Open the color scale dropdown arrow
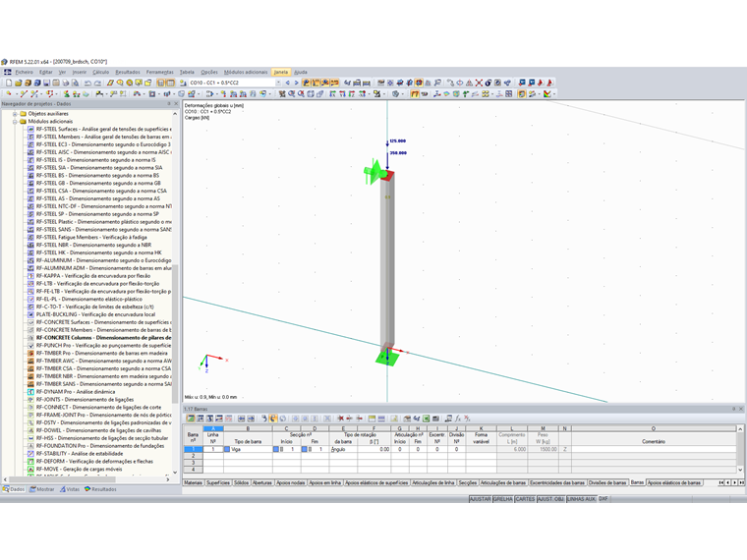 554,94
